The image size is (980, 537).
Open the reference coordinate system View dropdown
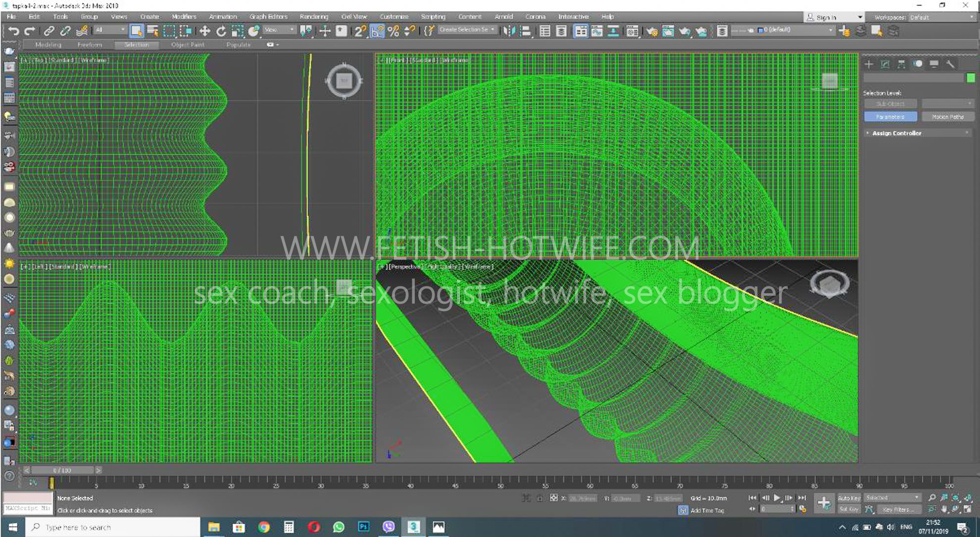tap(279, 30)
